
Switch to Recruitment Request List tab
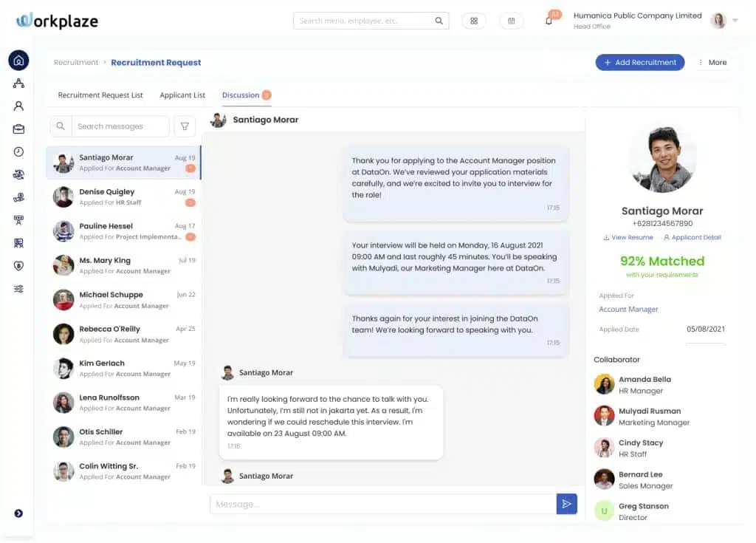[x=100, y=95]
